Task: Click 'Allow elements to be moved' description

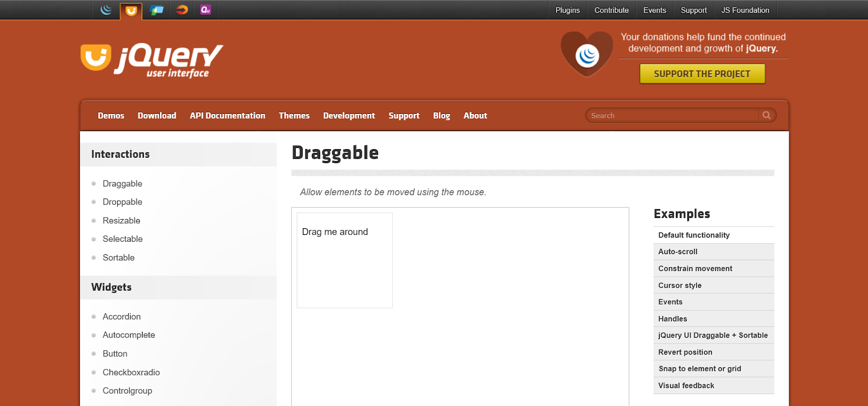Action: tap(393, 192)
